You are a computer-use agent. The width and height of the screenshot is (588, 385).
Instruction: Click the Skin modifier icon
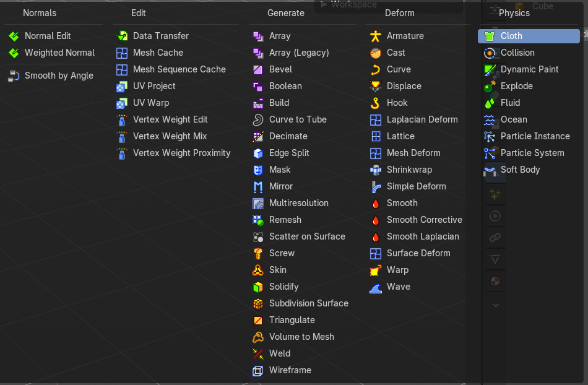pyautogui.click(x=258, y=270)
